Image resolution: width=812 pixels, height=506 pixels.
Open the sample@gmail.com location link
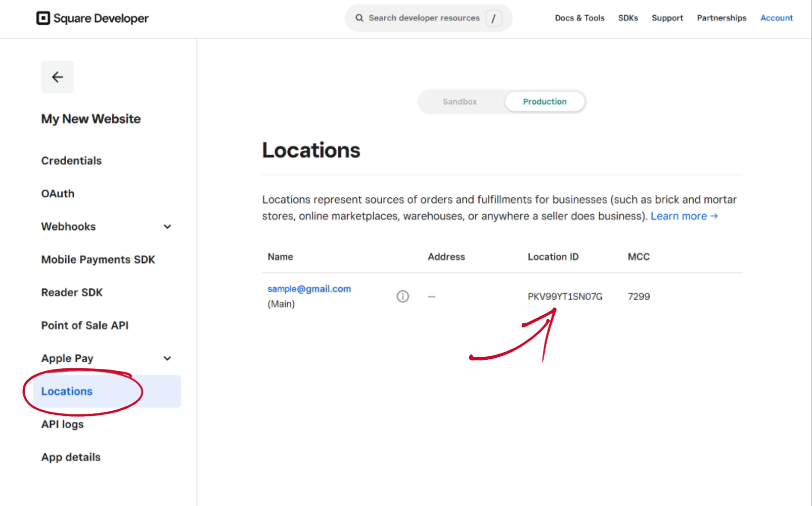309,289
